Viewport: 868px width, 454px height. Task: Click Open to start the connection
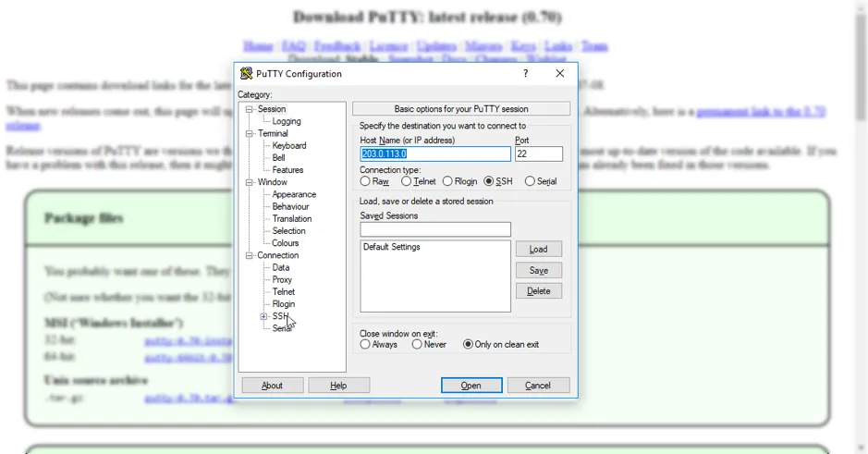tap(471, 386)
